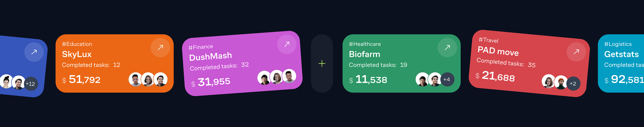Click the PAD move card arrow icon

576,52
